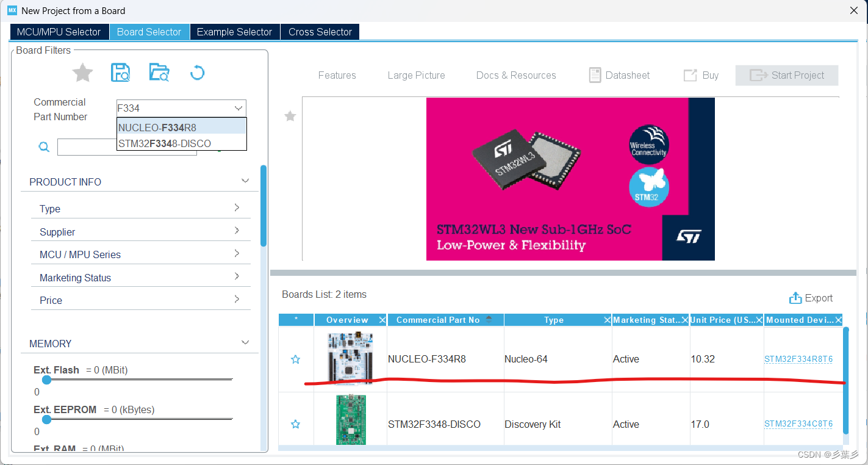Select NUCLEO-F334R8 from the dropdown list
Viewport: 868px width, 465px height.
coord(181,128)
